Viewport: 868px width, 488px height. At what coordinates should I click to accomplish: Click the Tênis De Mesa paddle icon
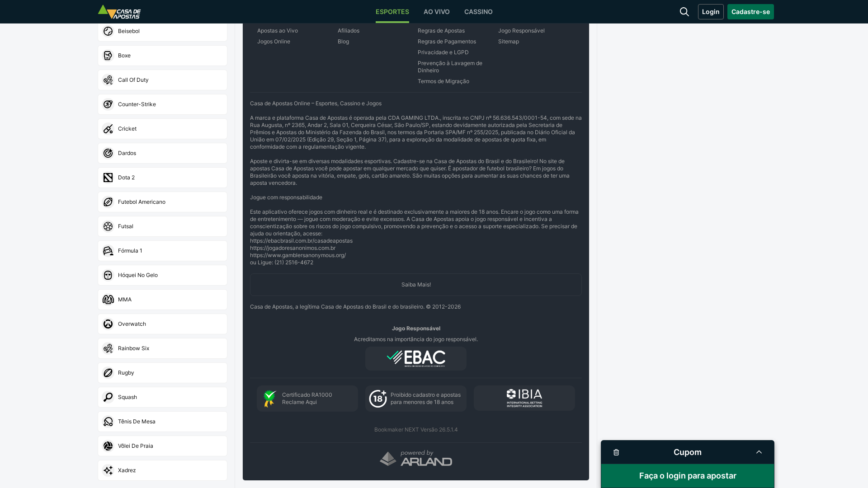[x=108, y=422]
